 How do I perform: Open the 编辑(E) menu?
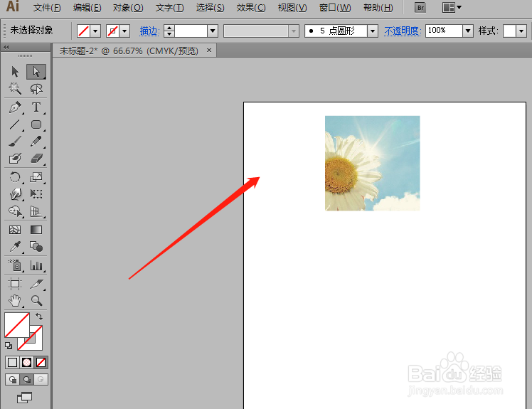pyautogui.click(x=87, y=7)
